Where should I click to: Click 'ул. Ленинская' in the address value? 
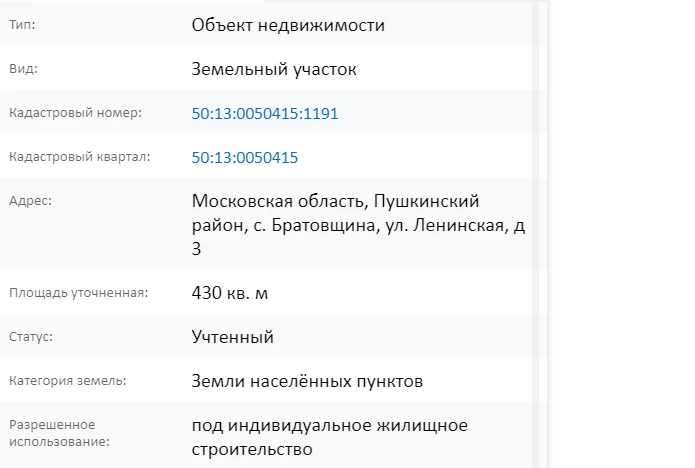point(455,226)
